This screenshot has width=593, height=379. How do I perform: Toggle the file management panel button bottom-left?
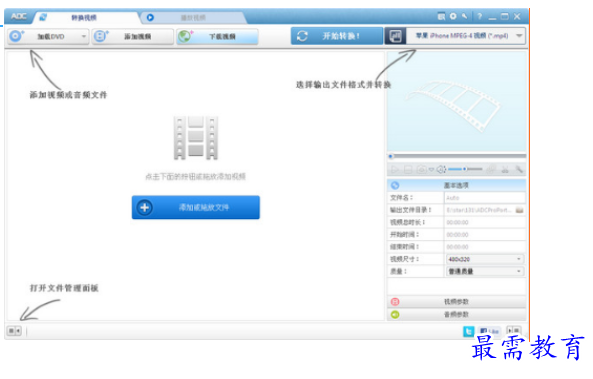tap(14, 331)
